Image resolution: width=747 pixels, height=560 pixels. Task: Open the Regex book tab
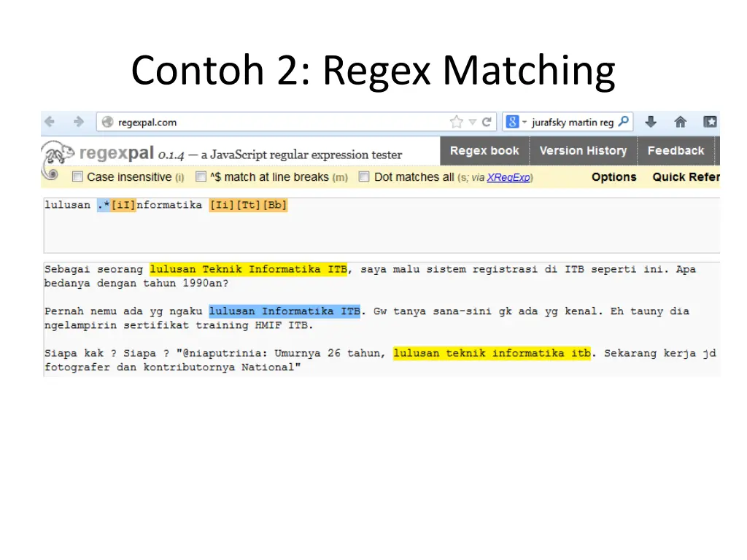tap(484, 150)
